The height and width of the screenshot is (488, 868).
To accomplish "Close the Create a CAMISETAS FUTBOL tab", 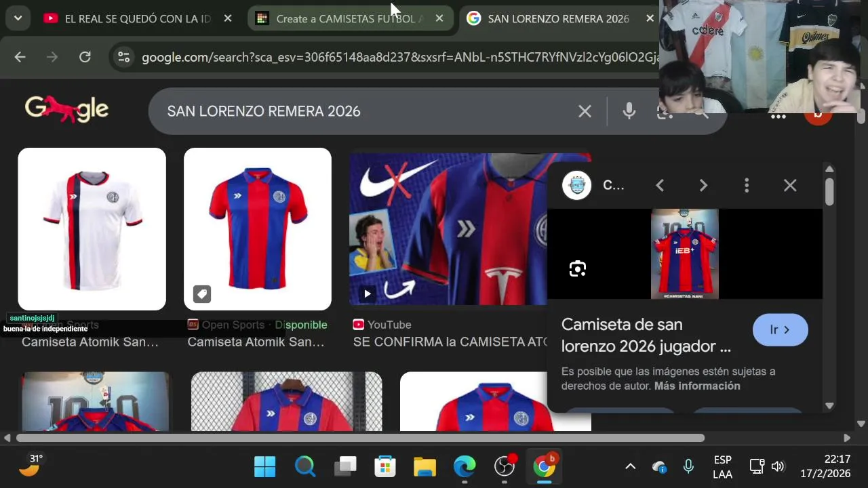I will pos(439,18).
